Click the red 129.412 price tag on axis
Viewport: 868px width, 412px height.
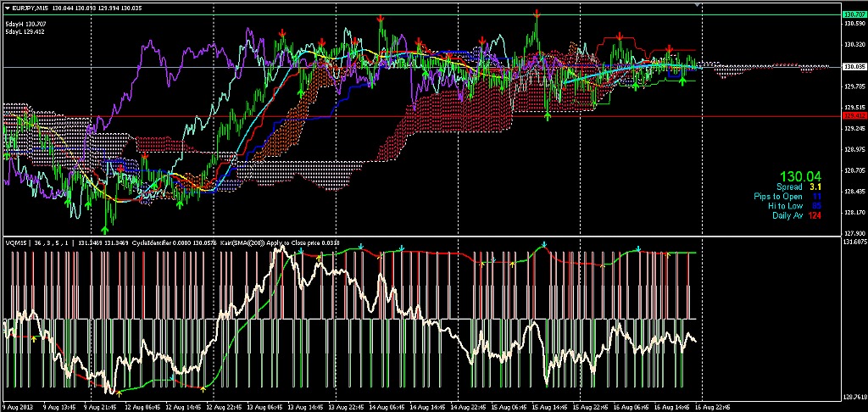854,115
